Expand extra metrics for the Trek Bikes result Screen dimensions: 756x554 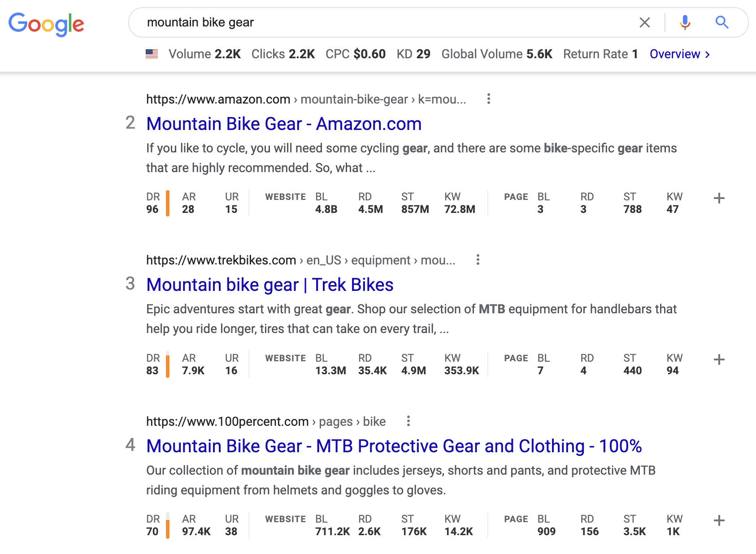point(719,359)
